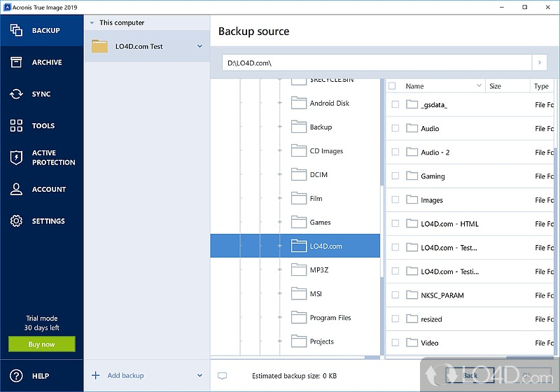560x392 pixels.
Task: Tick the checkbox for Gaming folder
Action: click(x=395, y=176)
